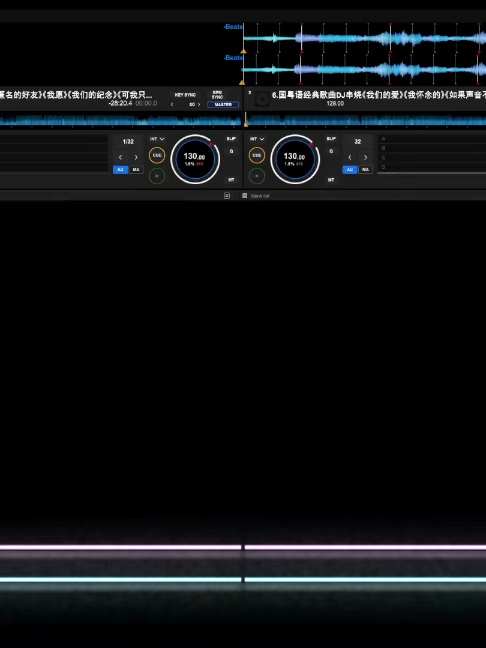The width and height of the screenshot is (486, 648).
Task: Select hot cue slot C on deck 2
Action: pyautogui.click(x=431, y=158)
